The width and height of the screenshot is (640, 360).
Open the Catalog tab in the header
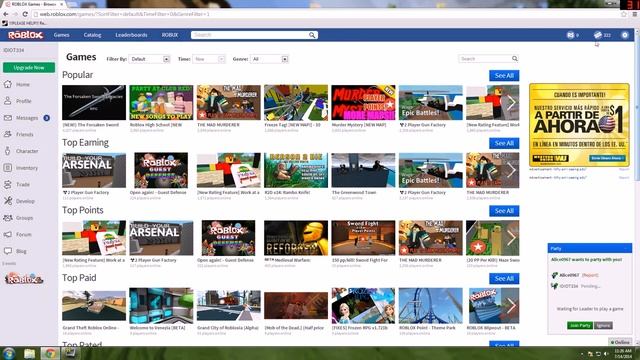coord(92,35)
